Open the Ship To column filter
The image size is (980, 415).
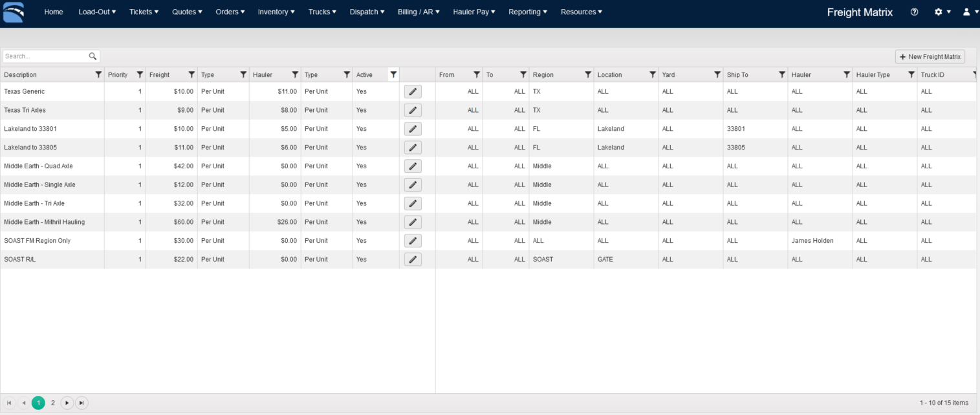[x=781, y=75]
